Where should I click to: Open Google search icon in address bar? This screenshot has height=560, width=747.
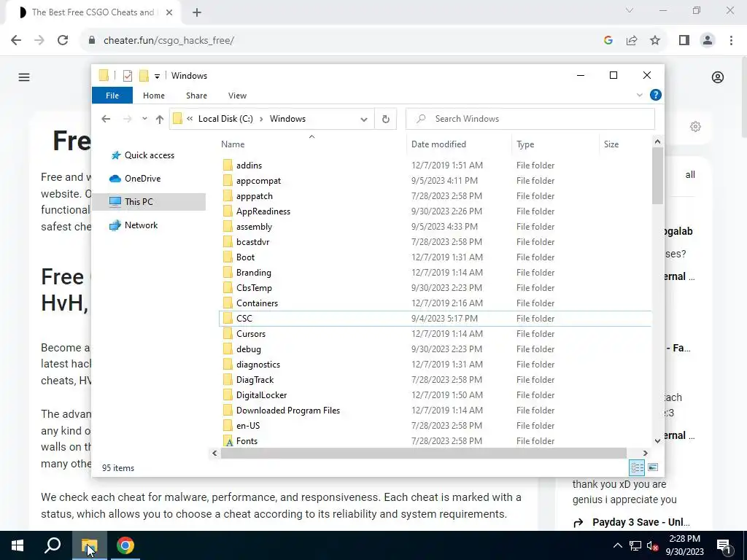tap(608, 41)
